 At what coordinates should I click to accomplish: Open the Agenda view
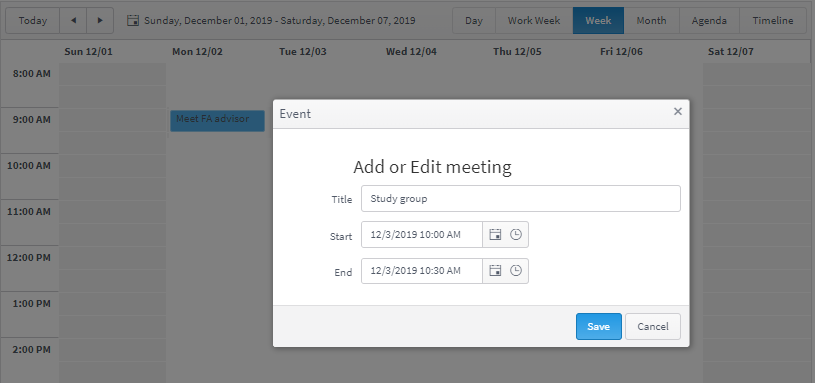(x=709, y=21)
